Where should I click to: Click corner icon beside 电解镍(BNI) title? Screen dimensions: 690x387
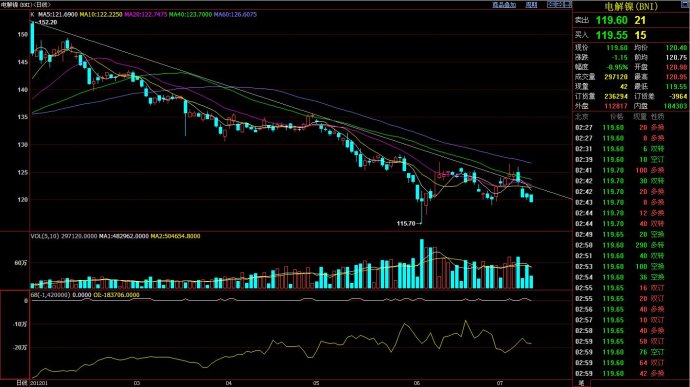point(685,4)
